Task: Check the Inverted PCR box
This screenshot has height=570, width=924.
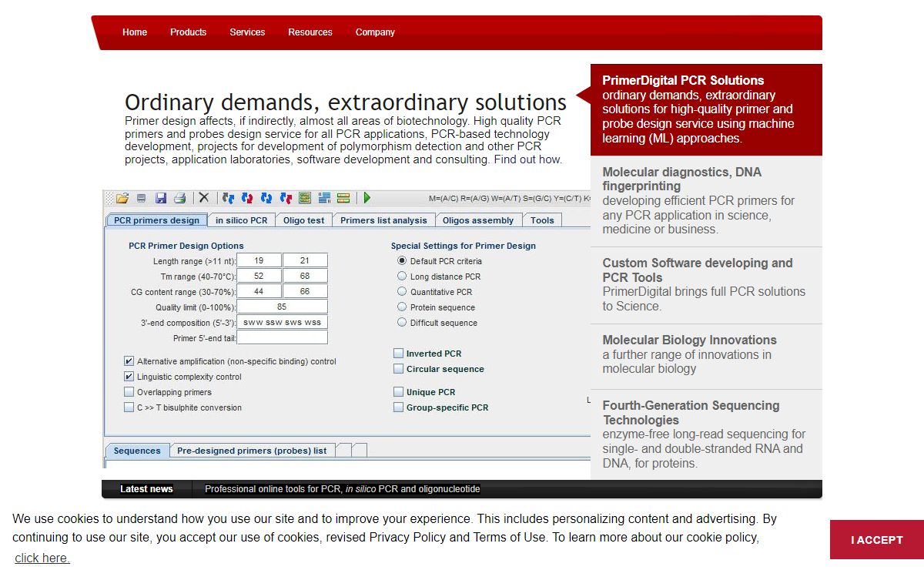Action: tap(398, 354)
